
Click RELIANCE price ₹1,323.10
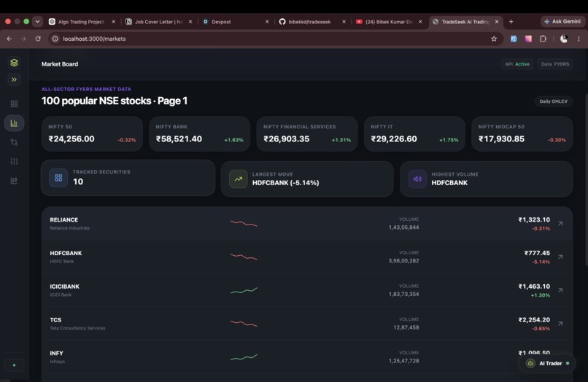click(534, 219)
